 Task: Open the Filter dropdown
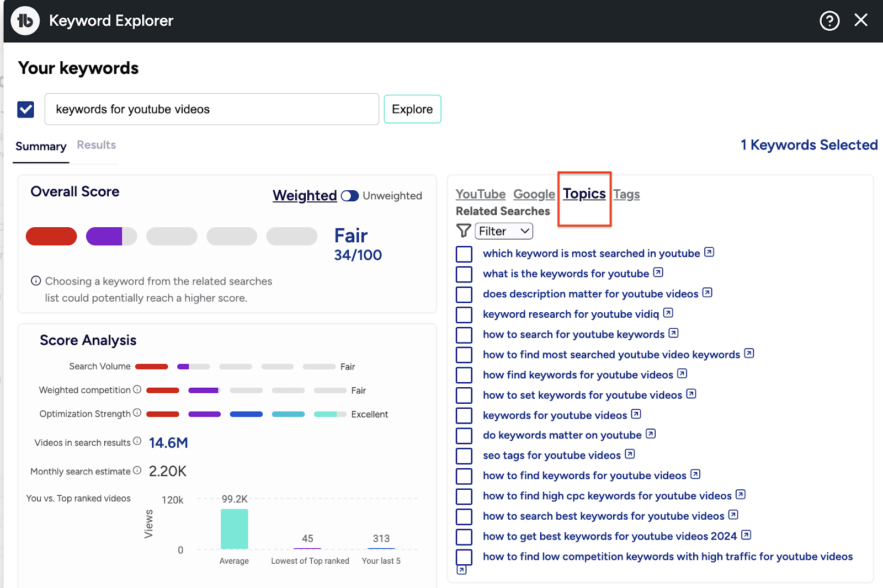pyautogui.click(x=504, y=231)
